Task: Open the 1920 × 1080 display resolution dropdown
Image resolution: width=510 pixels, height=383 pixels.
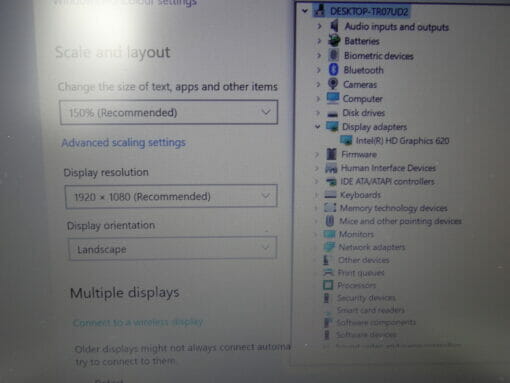Action: [171, 196]
